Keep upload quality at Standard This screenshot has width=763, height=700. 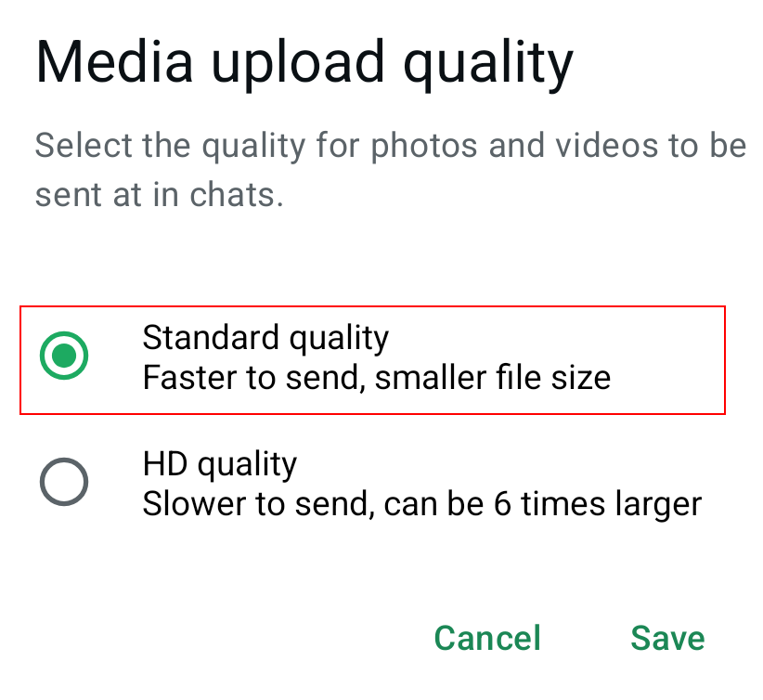pyautogui.click(x=64, y=356)
